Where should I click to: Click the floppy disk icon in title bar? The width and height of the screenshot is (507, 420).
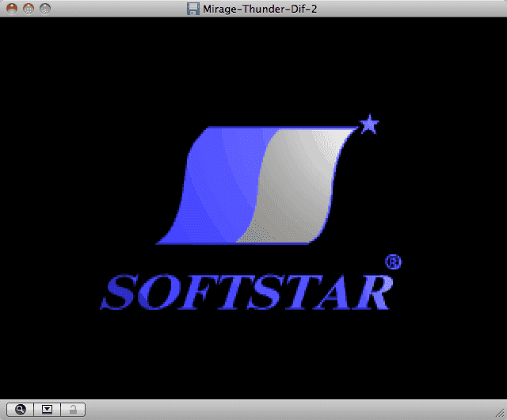point(193,9)
